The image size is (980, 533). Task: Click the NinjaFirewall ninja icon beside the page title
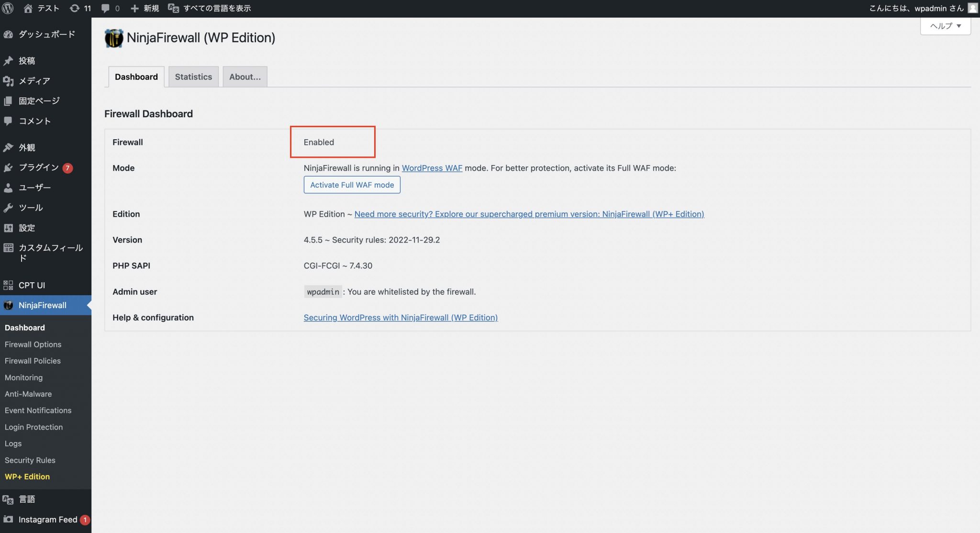[113, 38]
